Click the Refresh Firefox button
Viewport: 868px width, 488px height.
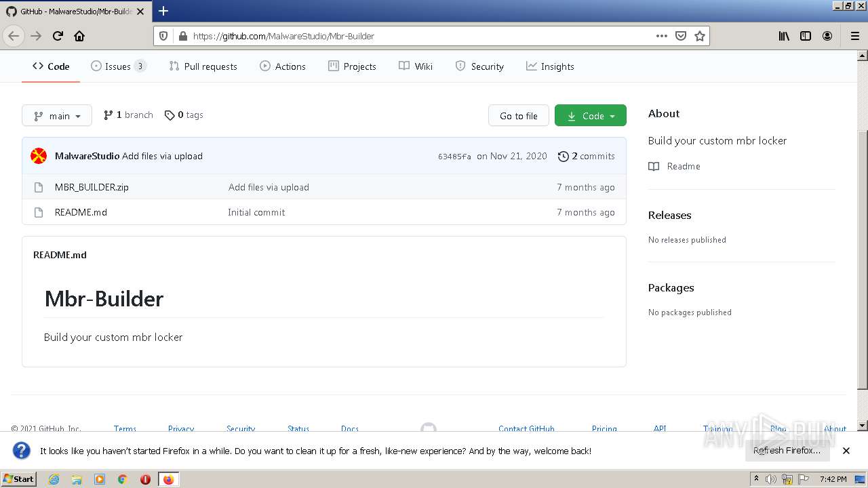click(x=787, y=451)
